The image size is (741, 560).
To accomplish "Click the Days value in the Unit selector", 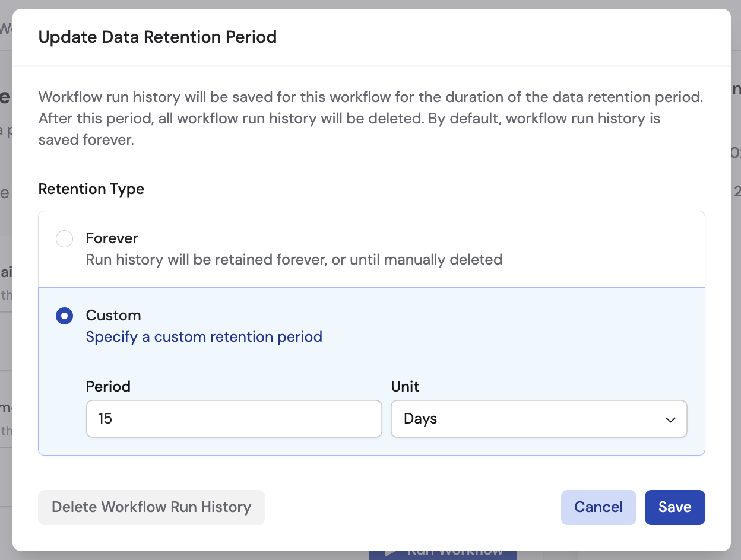I will click(x=420, y=419).
